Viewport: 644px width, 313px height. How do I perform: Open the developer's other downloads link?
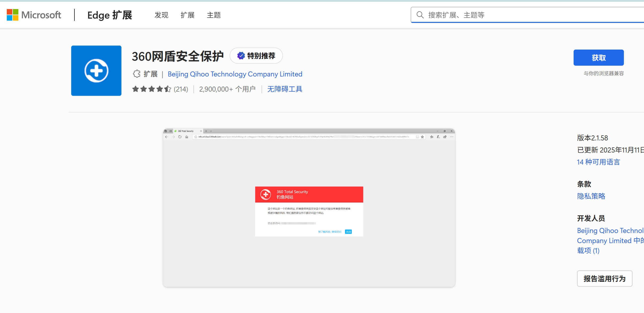[611, 241]
